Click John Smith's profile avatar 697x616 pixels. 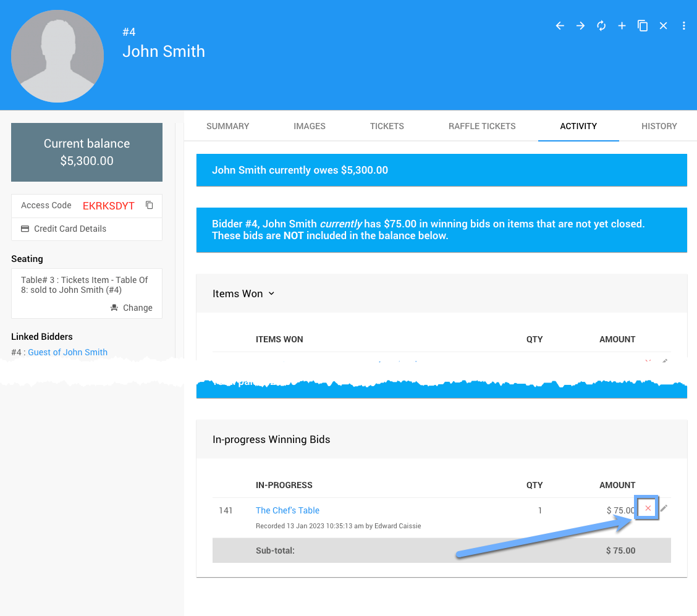[x=57, y=56]
